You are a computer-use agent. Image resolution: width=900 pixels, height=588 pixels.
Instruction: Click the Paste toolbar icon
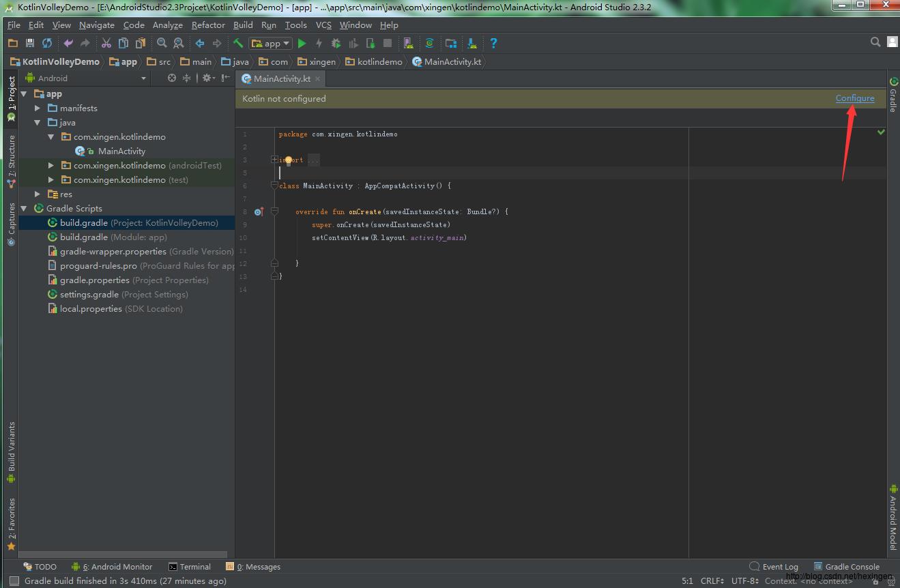point(141,43)
